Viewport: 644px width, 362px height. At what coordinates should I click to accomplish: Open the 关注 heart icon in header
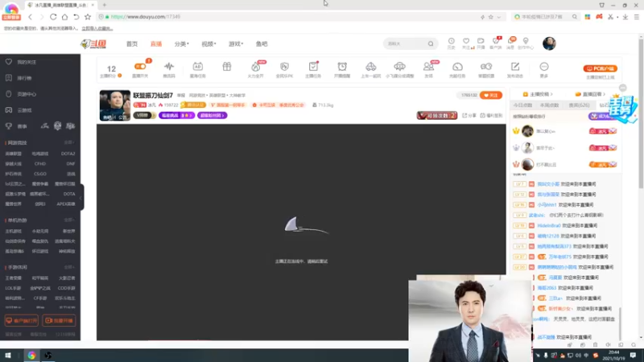[466, 41]
